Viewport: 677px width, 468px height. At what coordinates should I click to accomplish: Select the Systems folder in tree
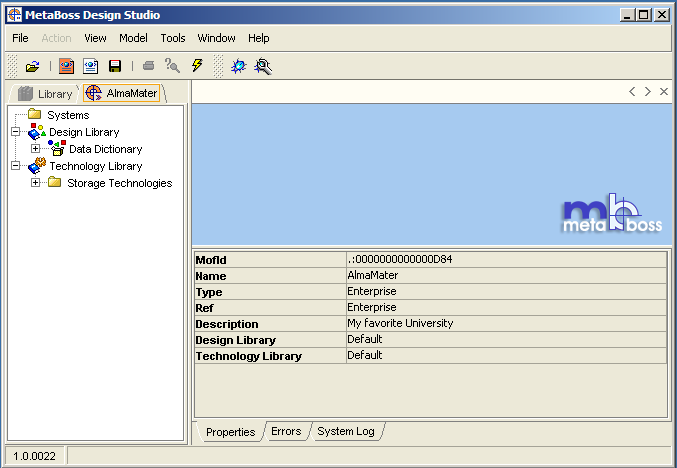pyautogui.click(x=68, y=115)
